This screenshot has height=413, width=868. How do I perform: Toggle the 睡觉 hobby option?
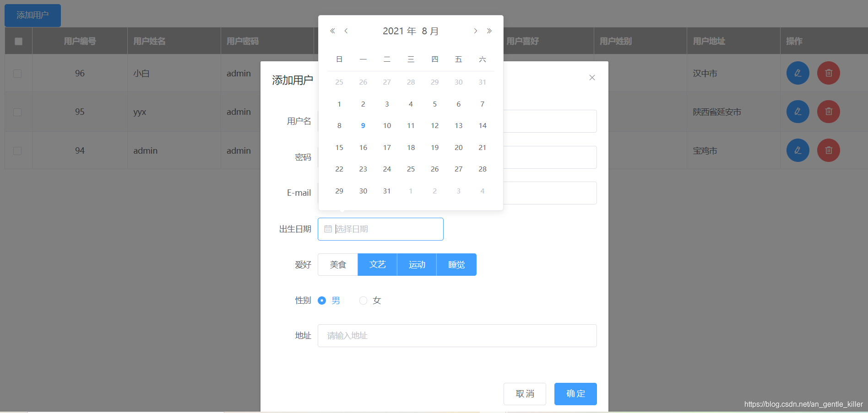click(x=456, y=265)
